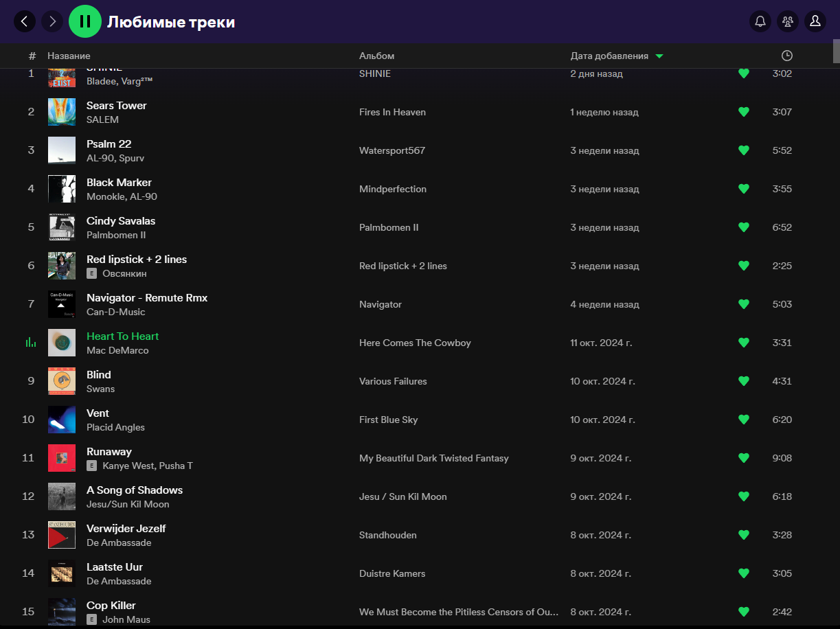This screenshot has width=840, height=629.
Task: Pause playback with the green button
Action: point(85,22)
